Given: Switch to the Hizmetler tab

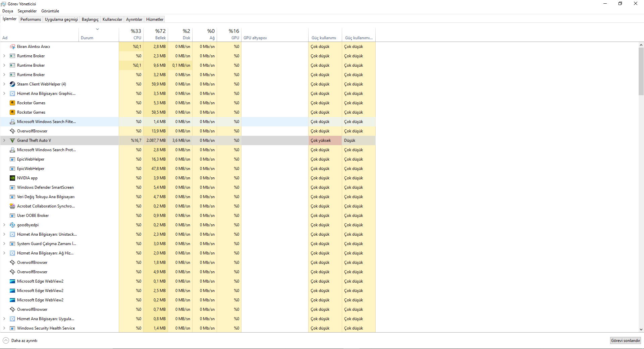Looking at the screenshot, I should click(x=155, y=19).
